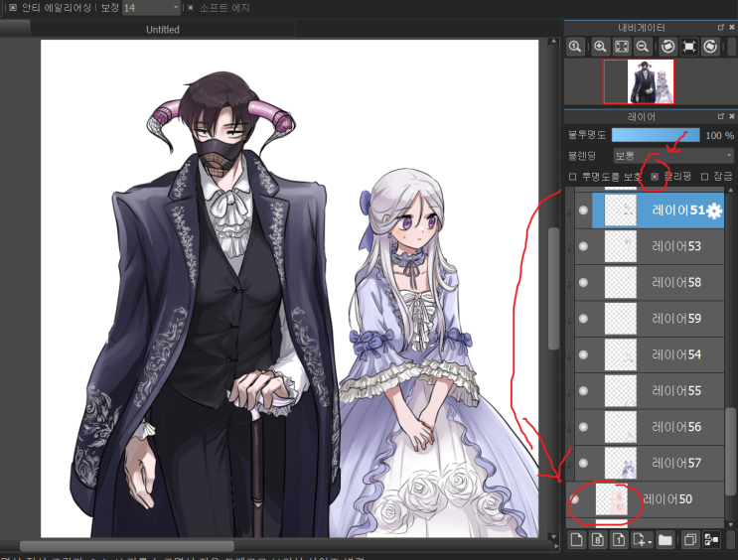This screenshot has height=560, width=738.
Task: Rotate canvas counterclockwise in navigator
Action: (x=667, y=47)
